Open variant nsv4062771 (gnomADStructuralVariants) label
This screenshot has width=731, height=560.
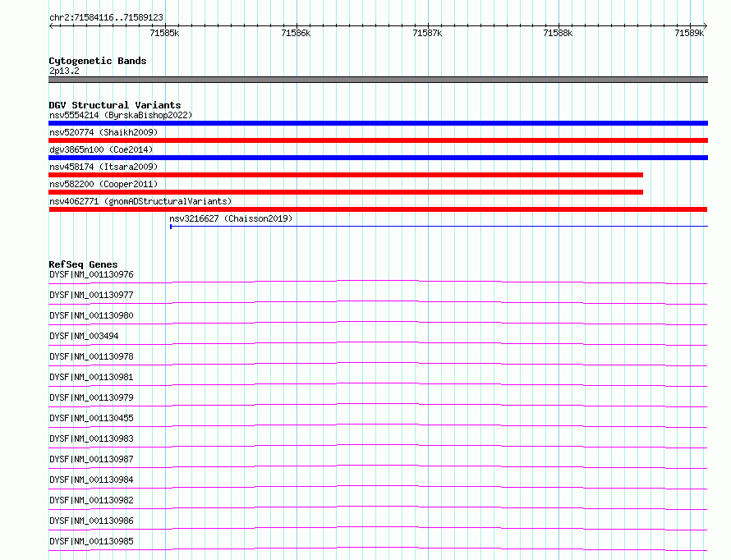tap(140, 201)
